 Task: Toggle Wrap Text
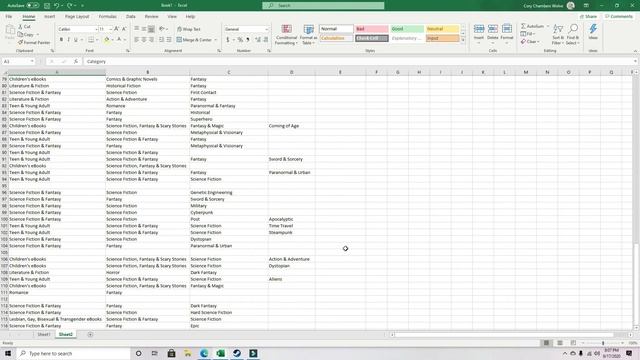(x=189, y=29)
